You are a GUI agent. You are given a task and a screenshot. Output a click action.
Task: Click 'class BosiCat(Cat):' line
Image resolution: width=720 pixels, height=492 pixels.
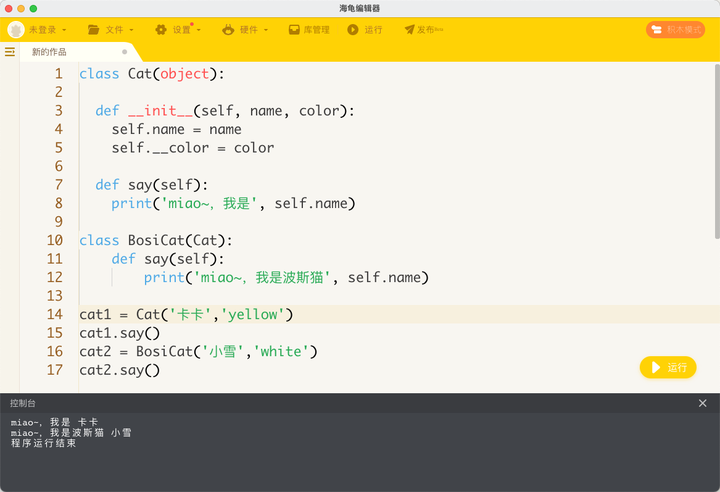click(156, 240)
